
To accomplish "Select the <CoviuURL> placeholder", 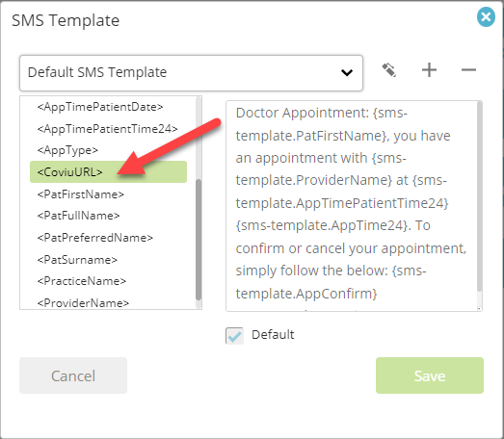I will (x=108, y=171).
